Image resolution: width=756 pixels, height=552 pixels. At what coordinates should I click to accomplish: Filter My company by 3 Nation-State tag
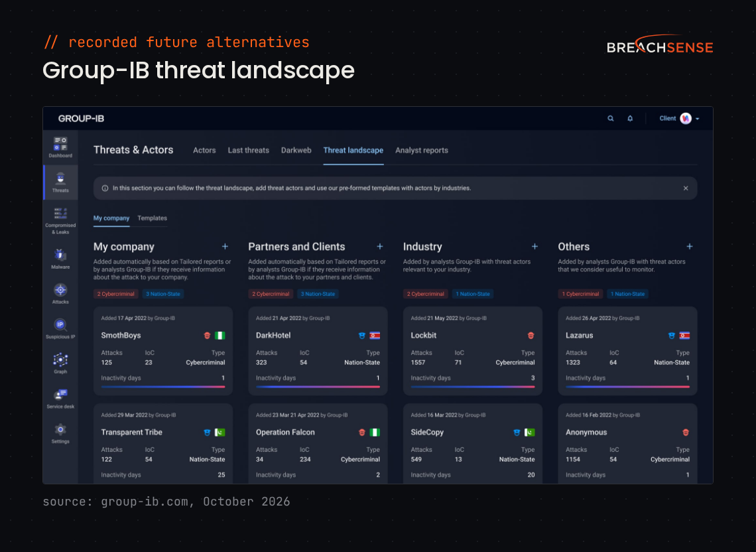(163, 294)
